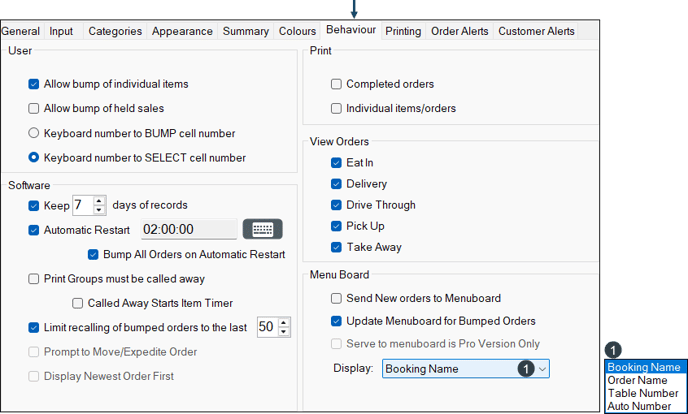This screenshot has width=688, height=414.
Task: Toggle the Pick Up checkbox
Action: click(x=336, y=226)
